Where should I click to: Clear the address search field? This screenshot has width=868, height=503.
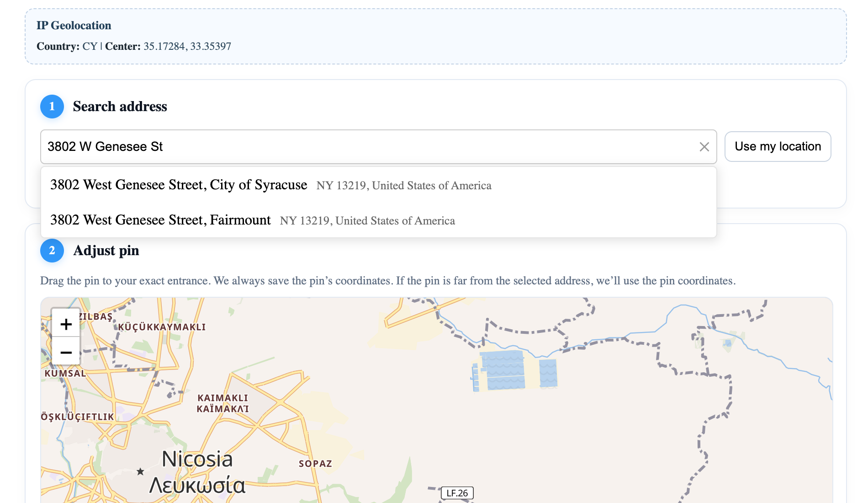coord(704,147)
